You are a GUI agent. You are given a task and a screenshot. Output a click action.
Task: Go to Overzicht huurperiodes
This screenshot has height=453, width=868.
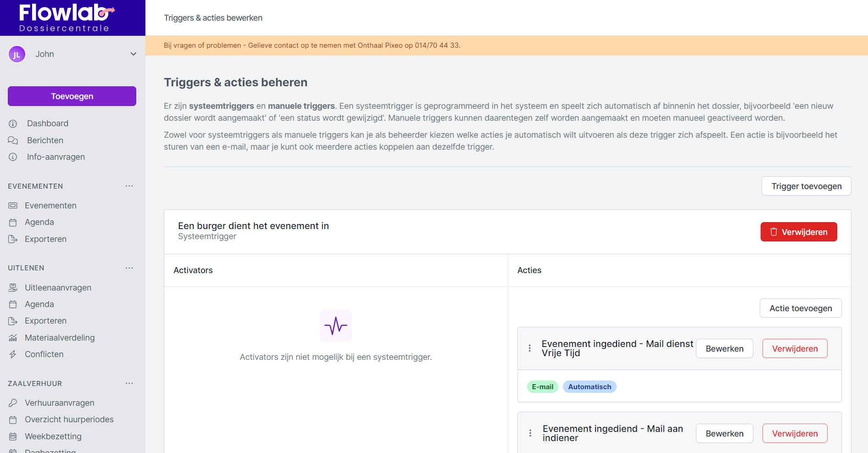pos(69,419)
